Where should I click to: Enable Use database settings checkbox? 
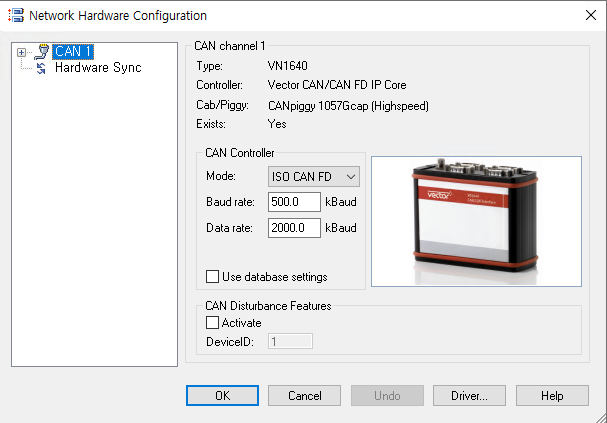point(212,277)
